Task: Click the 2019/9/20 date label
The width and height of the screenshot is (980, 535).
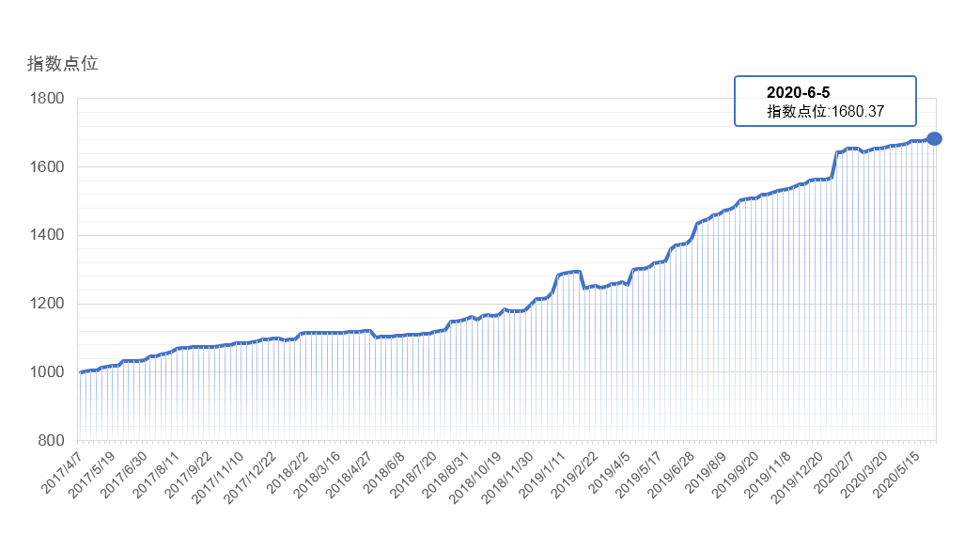Action: coord(734,474)
